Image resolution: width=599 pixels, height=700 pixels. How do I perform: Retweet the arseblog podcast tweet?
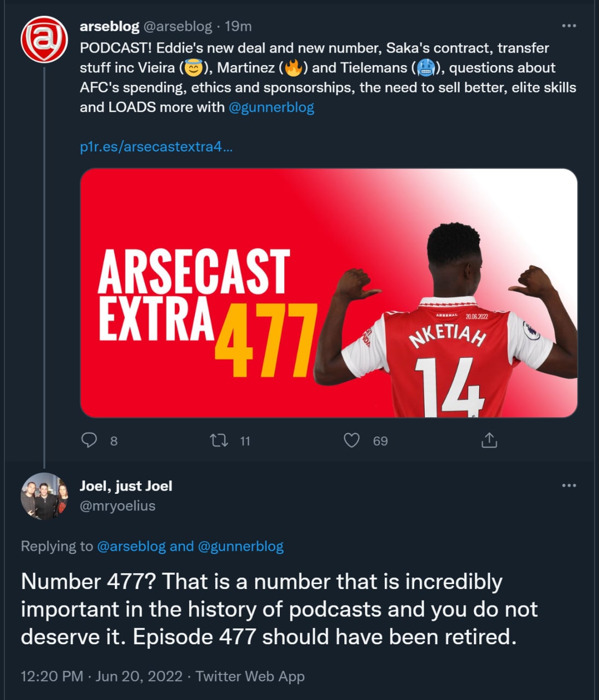point(219,440)
